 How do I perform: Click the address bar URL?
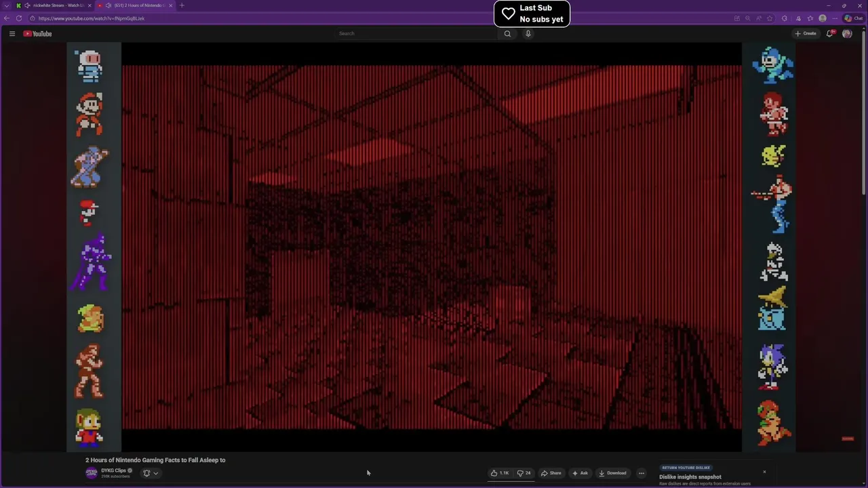[92, 18]
